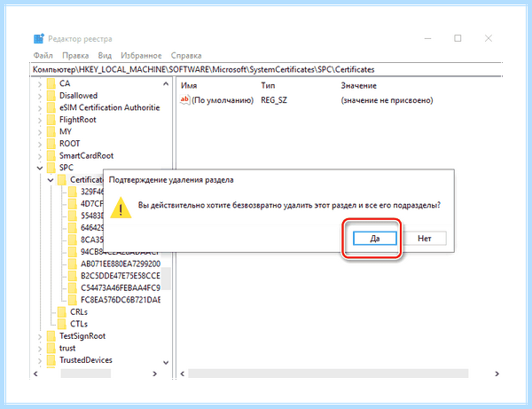This screenshot has height=409, width=532.
Task: Select the TrustedDevices folder icon
Action: tap(51, 360)
